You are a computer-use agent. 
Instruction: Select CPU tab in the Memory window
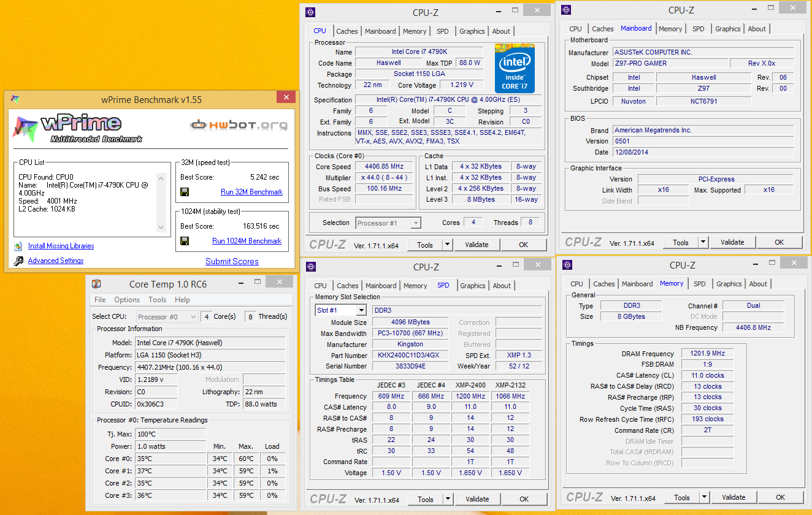click(x=576, y=284)
